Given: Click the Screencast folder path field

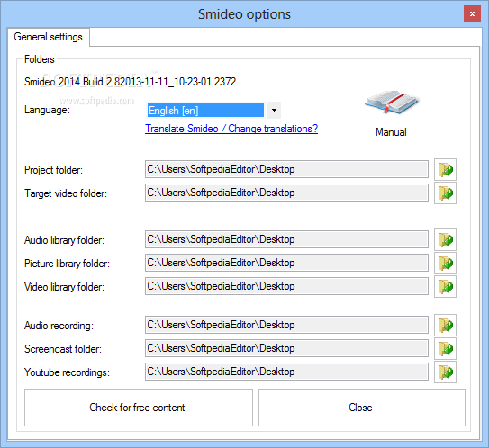Looking at the screenshot, I should (x=286, y=348).
